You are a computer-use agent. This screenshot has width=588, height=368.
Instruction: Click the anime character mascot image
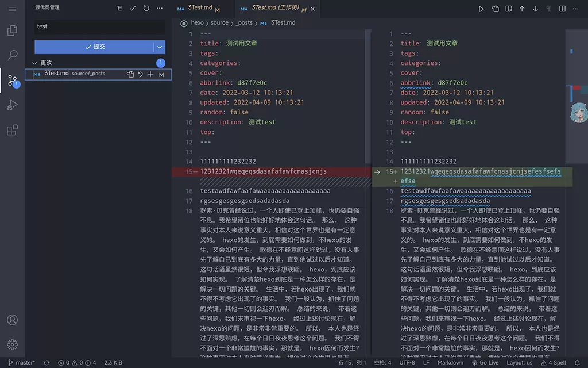pos(579,113)
